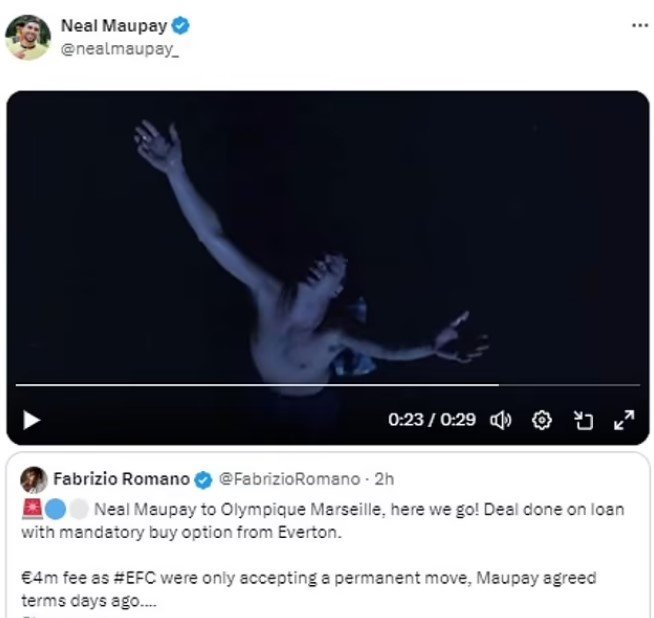Screen dimensions: 654x618
Task: Open the Neal Maupay display name link
Action: click(116, 26)
